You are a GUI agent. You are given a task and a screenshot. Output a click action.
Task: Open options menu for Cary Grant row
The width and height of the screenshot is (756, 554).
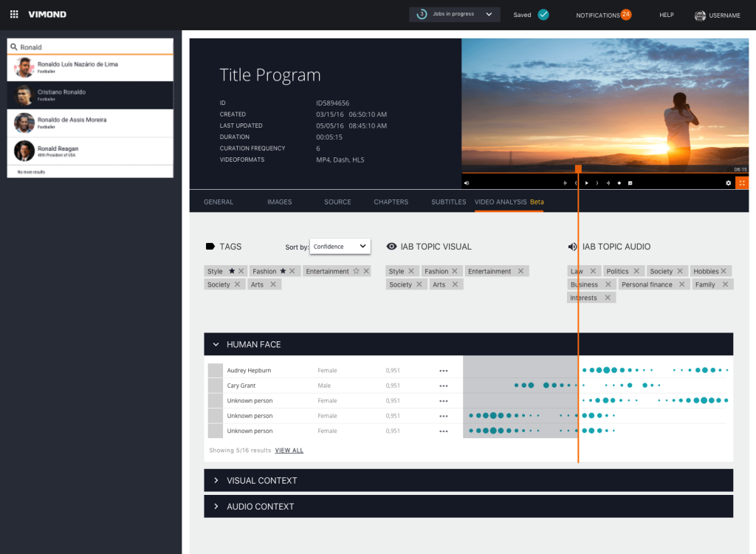coord(444,386)
